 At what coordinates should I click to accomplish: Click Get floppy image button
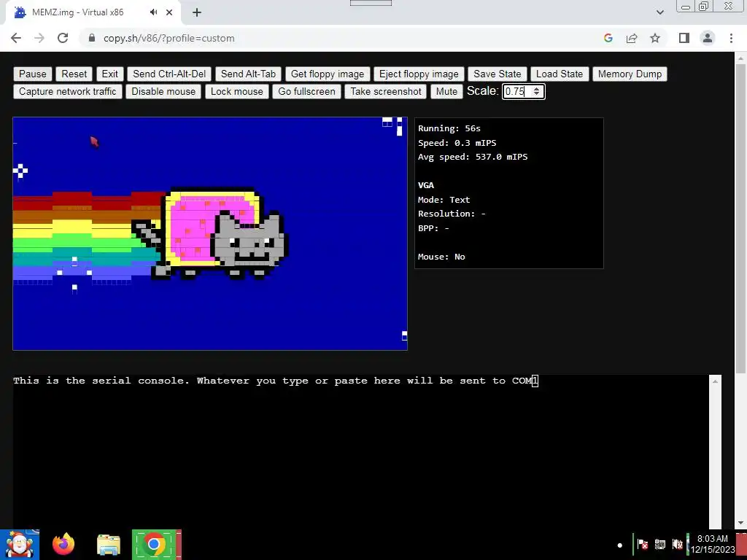328,74
